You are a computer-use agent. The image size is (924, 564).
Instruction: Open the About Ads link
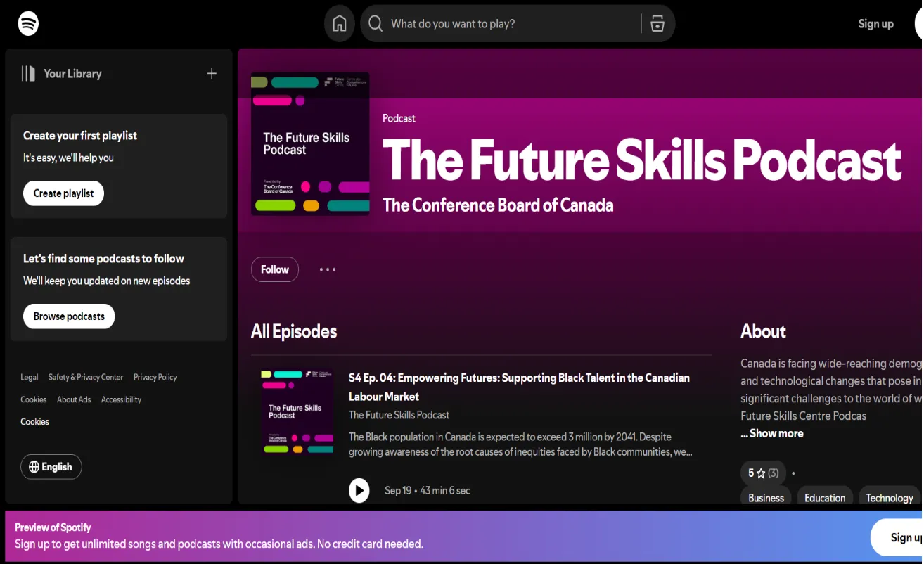[74, 400]
